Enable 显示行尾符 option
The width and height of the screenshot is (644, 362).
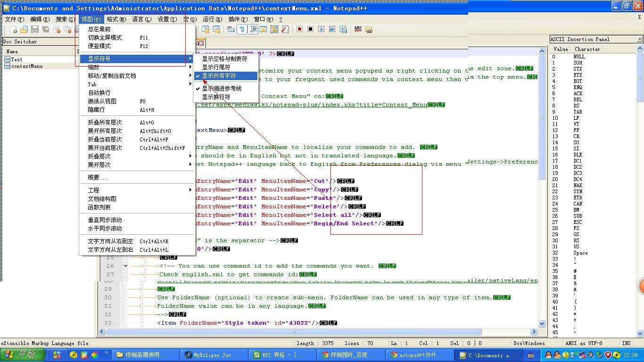click(226, 67)
